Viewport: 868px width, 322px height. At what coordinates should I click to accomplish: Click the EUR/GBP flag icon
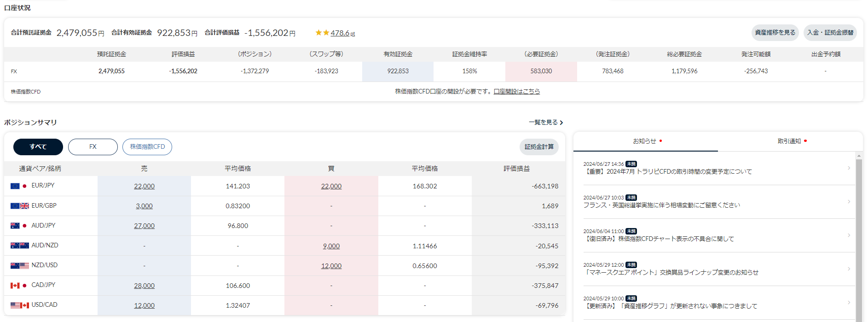click(20, 206)
